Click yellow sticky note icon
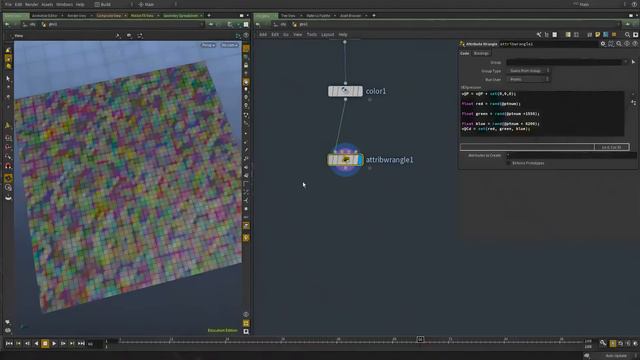 pos(598,35)
